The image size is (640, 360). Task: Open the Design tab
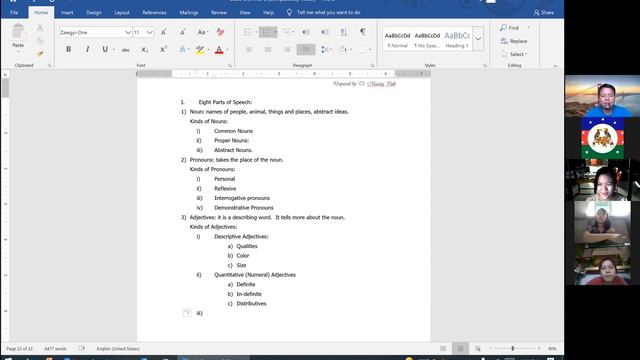93,13
